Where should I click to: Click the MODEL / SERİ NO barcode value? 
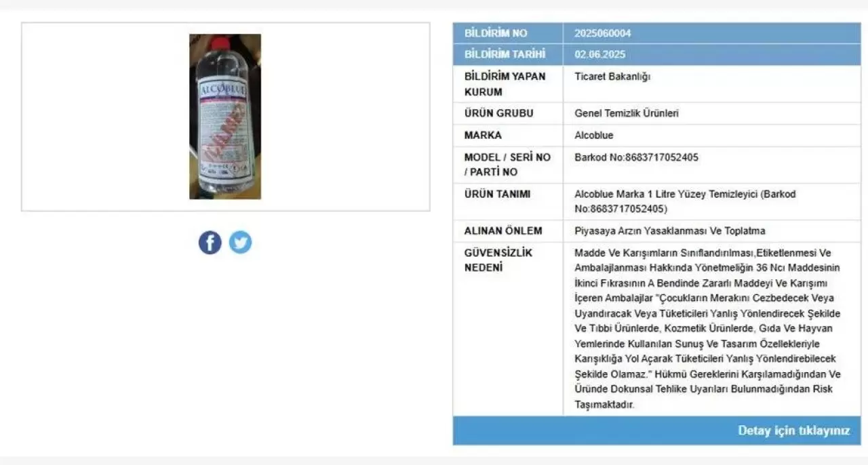[x=636, y=157]
